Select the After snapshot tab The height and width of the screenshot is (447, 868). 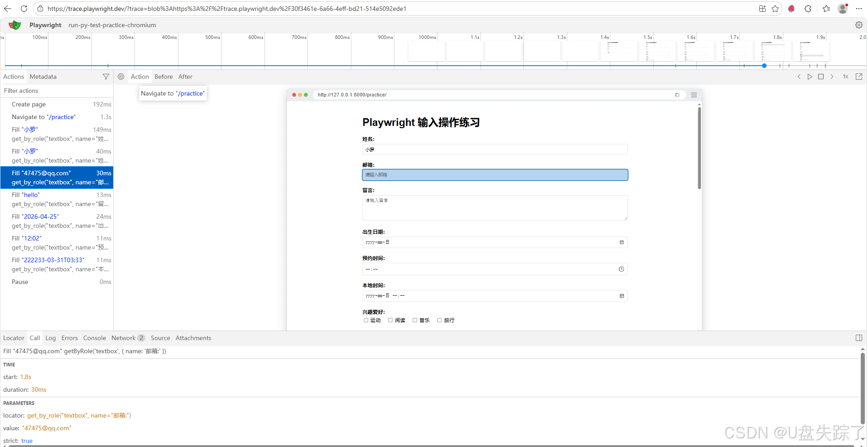[x=185, y=77]
